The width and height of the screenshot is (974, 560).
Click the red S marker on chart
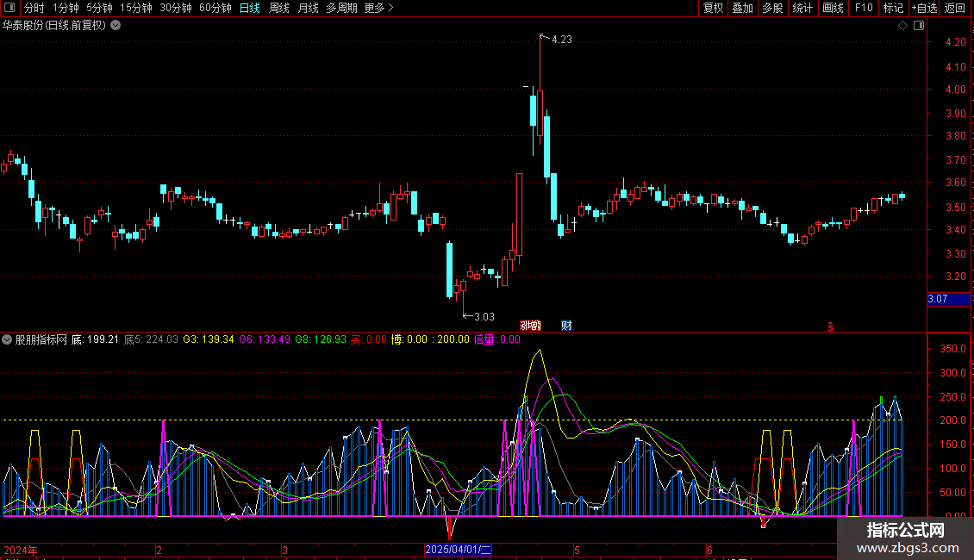point(831,326)
